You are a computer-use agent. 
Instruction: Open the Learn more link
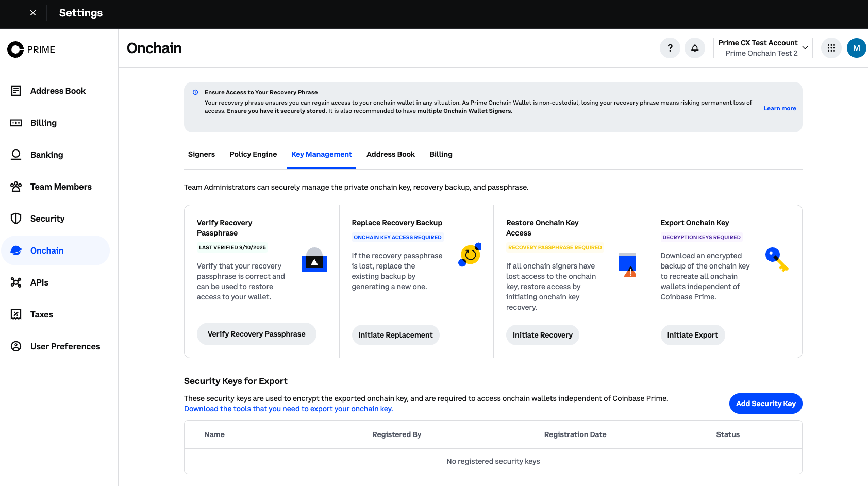pyautogui.click(x=779, y=108)
